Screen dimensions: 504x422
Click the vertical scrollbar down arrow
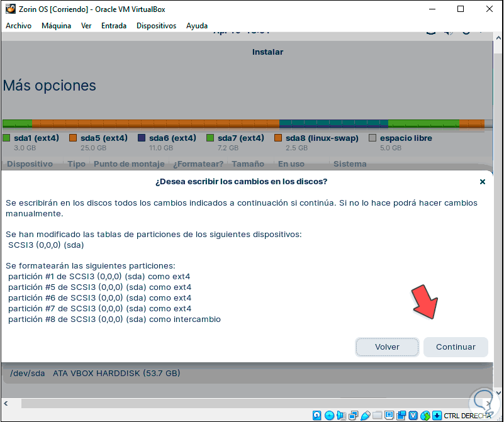click(498, 393)
